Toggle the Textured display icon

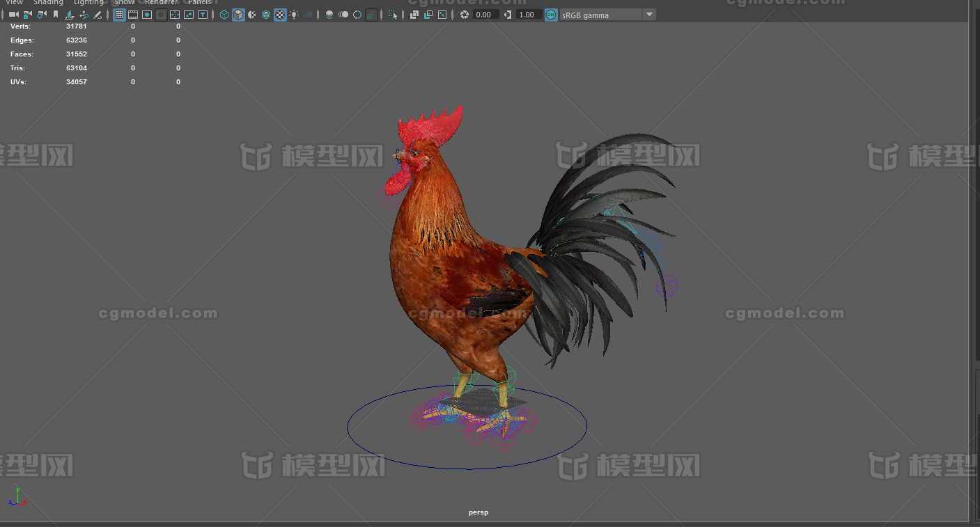point(280,15)
